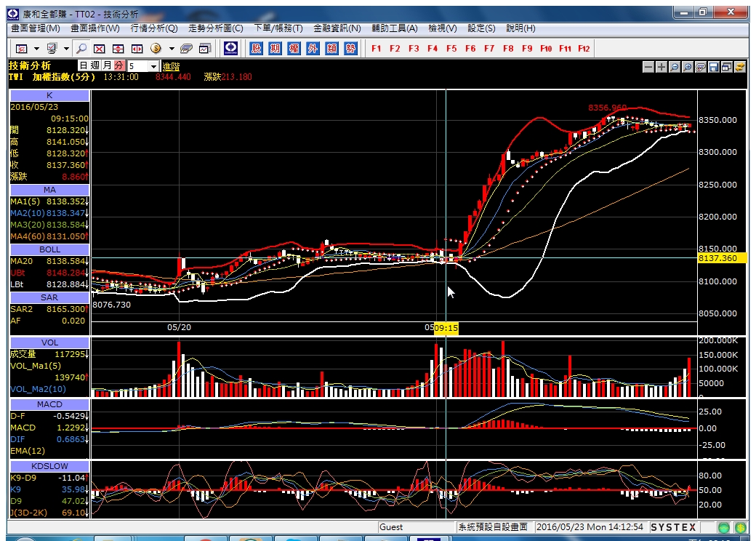Click the cascaded windows chart icon

(x=727, y=67)
